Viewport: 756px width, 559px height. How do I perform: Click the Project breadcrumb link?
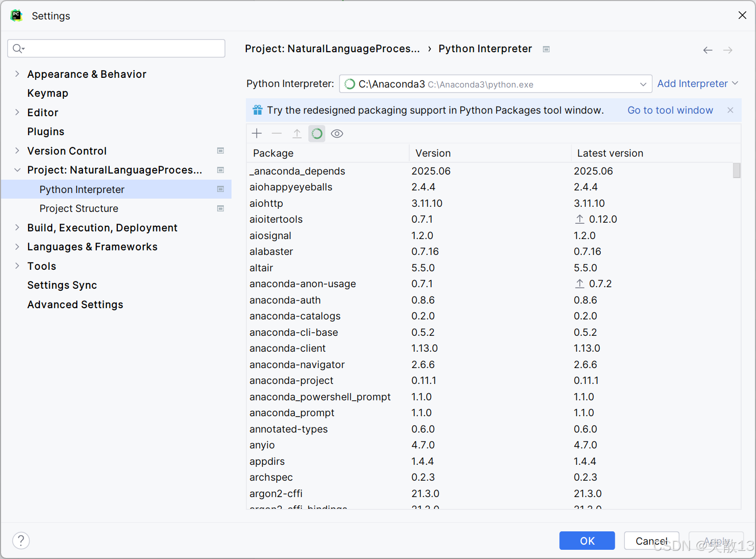(x=332, y=49)
